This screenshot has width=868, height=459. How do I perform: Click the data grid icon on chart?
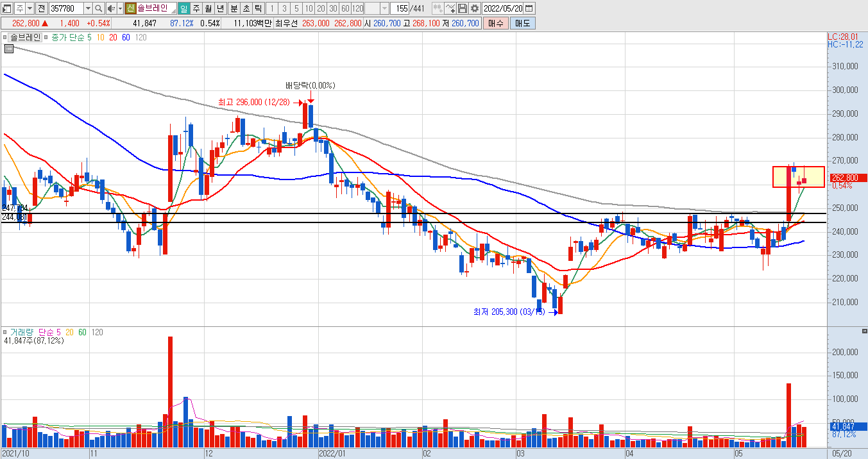click(x=10, y=49)
